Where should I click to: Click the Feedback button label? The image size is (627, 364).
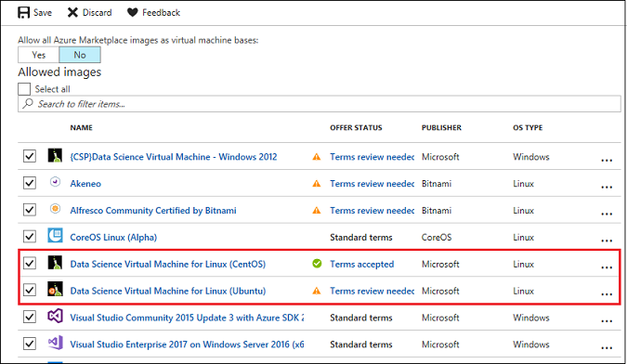click(x=161, y=12)
